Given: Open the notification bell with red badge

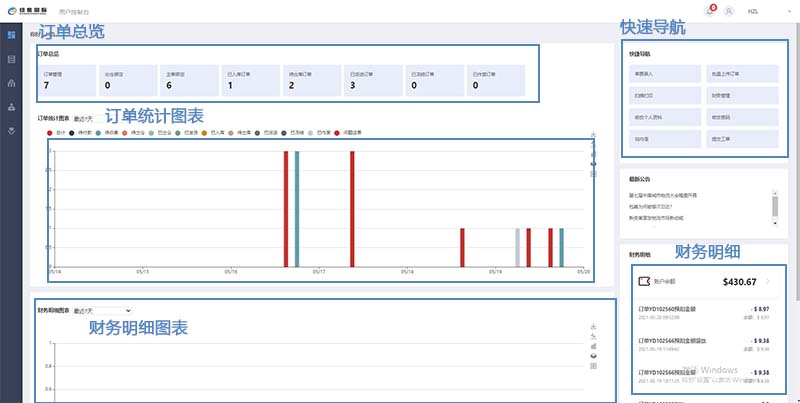Looking at the screenshot, I should click(x=711, y=10).
